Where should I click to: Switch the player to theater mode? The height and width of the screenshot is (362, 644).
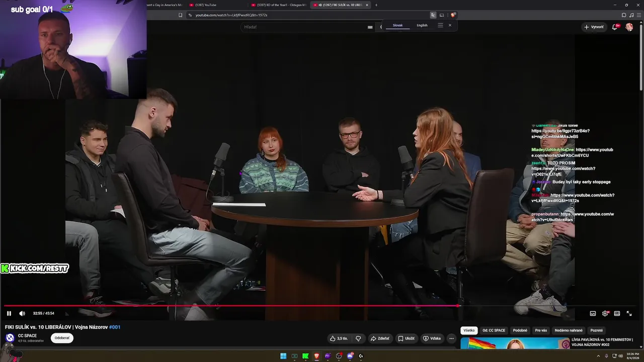click(x=617, y=313)
